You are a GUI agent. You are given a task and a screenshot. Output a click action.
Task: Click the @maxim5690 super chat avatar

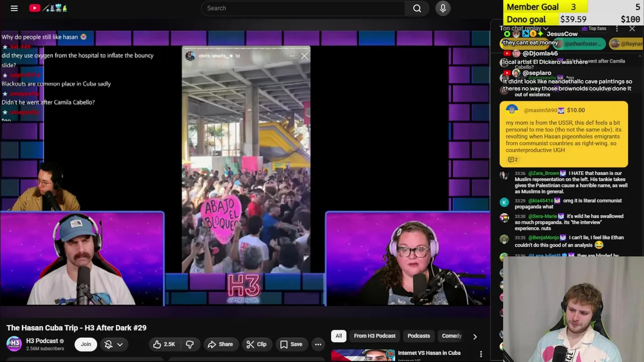coord(512,110)
